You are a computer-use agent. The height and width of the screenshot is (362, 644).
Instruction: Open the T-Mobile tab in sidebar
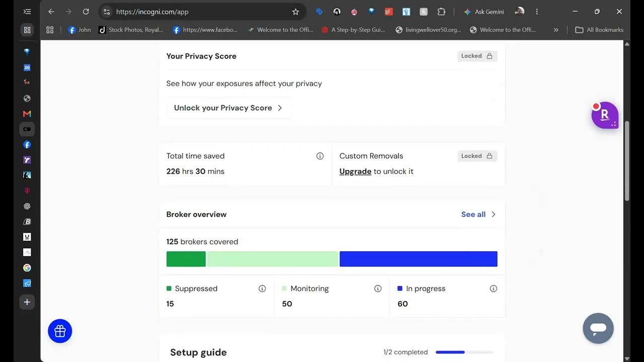[x=27, y=191]
